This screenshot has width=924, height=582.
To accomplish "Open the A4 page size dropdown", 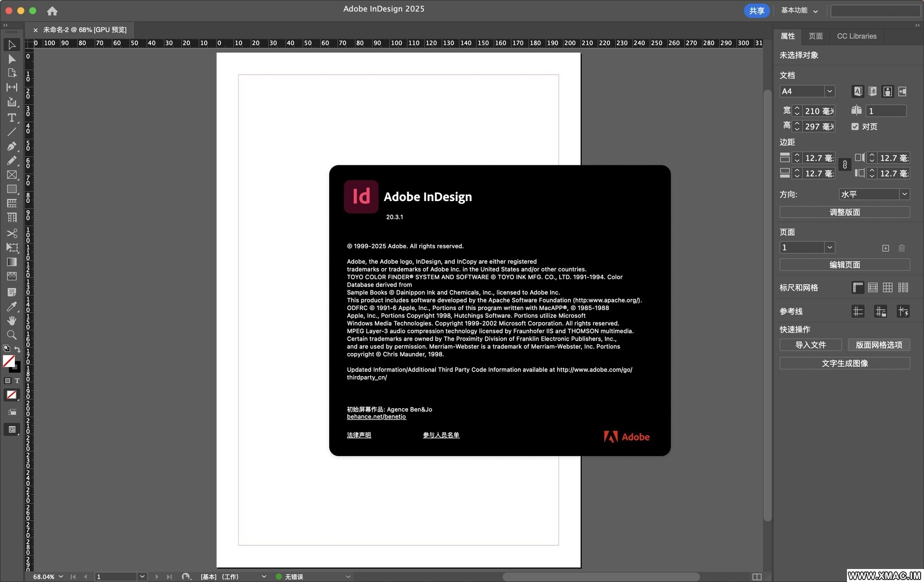I will 829,91.
